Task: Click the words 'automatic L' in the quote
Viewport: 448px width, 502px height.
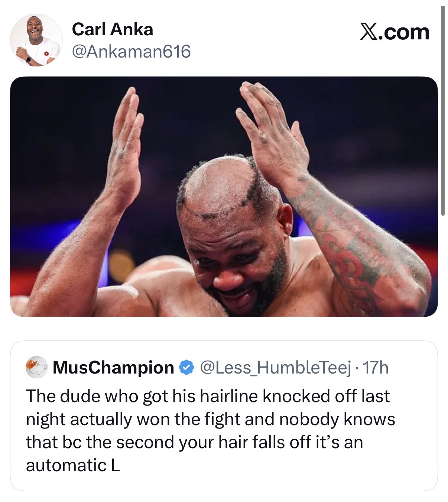Action: [x=73, y=465]
